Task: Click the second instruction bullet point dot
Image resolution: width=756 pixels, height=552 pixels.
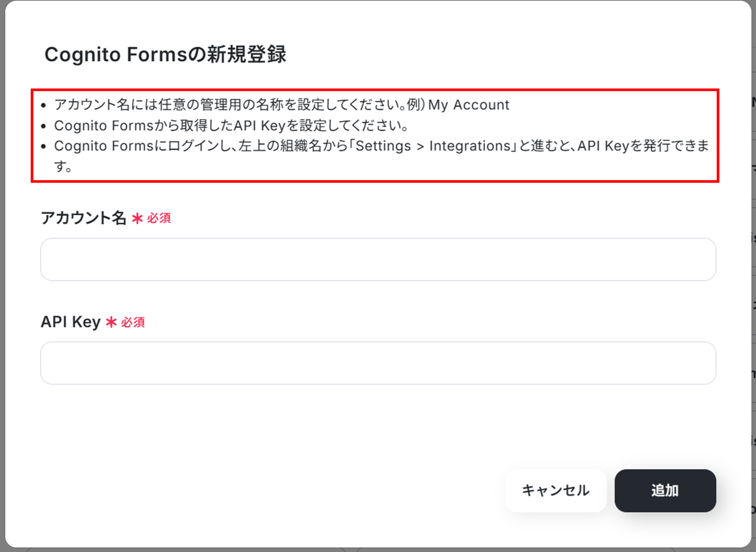Action: tap(44, 126)
